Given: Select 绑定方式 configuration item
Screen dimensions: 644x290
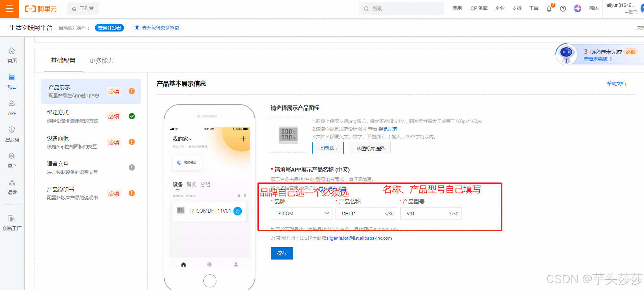Looking at the screenshot, I should [x=91, y=116].
